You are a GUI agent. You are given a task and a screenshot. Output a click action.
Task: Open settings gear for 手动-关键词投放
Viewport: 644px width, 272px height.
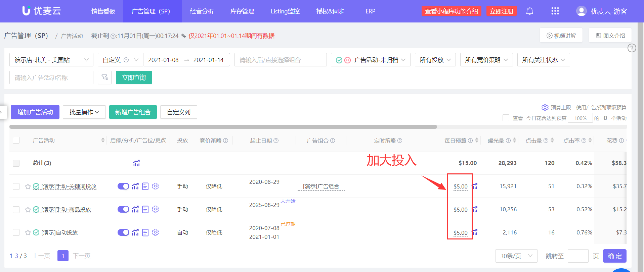coord(155,186)
